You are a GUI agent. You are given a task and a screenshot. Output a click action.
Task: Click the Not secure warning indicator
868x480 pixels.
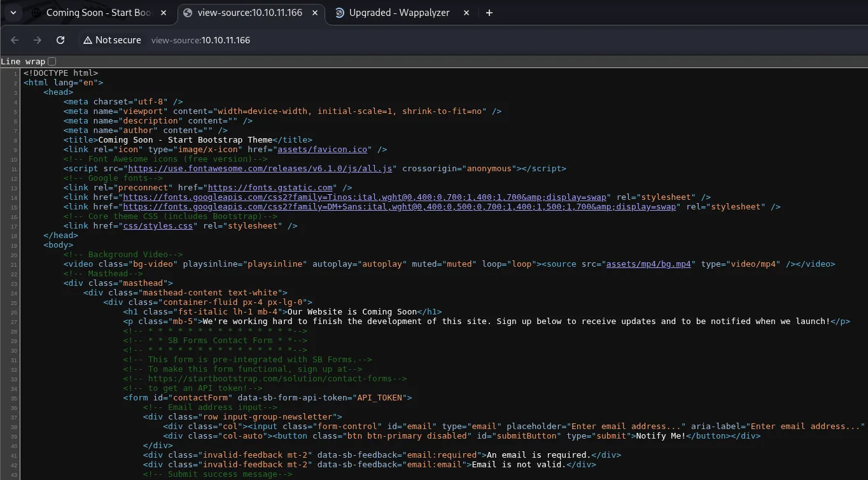coord(112,40)
